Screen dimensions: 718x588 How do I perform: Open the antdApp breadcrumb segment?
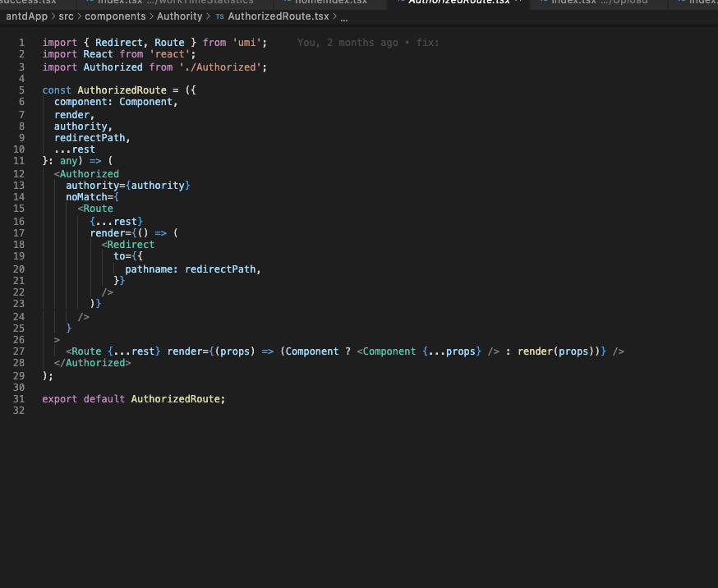click(x=26, y=16)
